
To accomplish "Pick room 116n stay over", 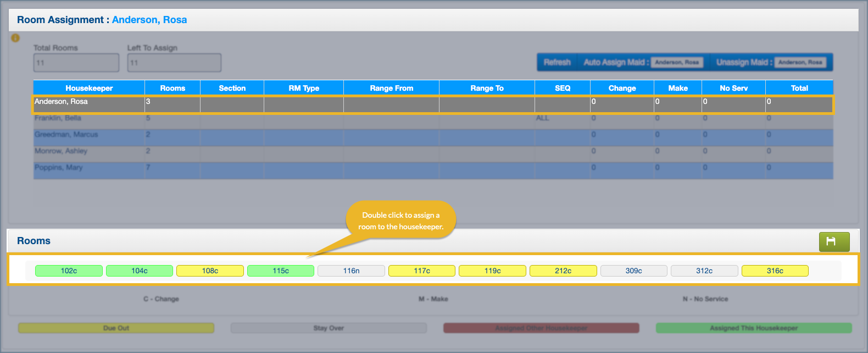I will pos(351,271).
